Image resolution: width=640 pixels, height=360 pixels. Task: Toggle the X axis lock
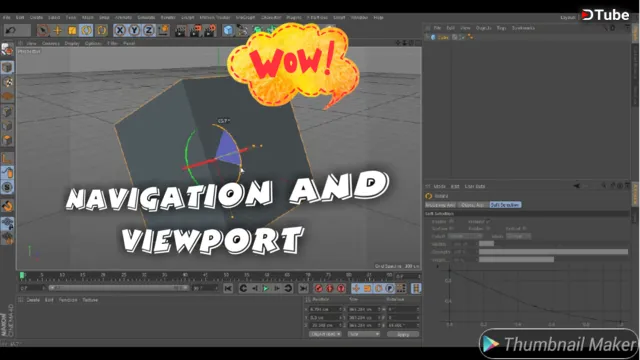point(120,30)
